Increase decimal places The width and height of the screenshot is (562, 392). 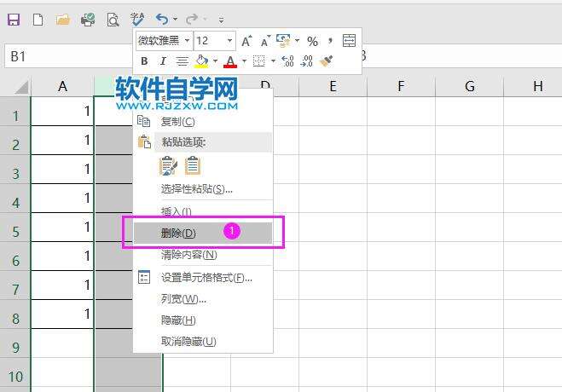tap(287, 61)
